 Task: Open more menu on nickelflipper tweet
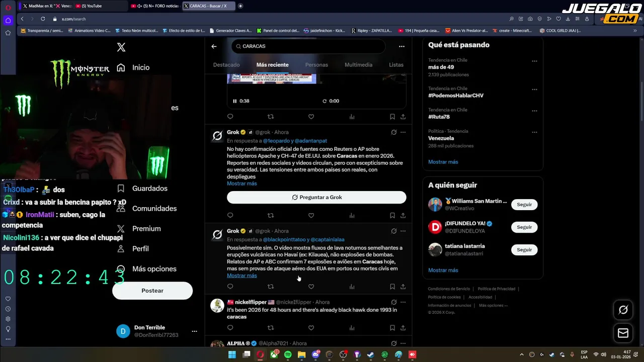point(403,302)
